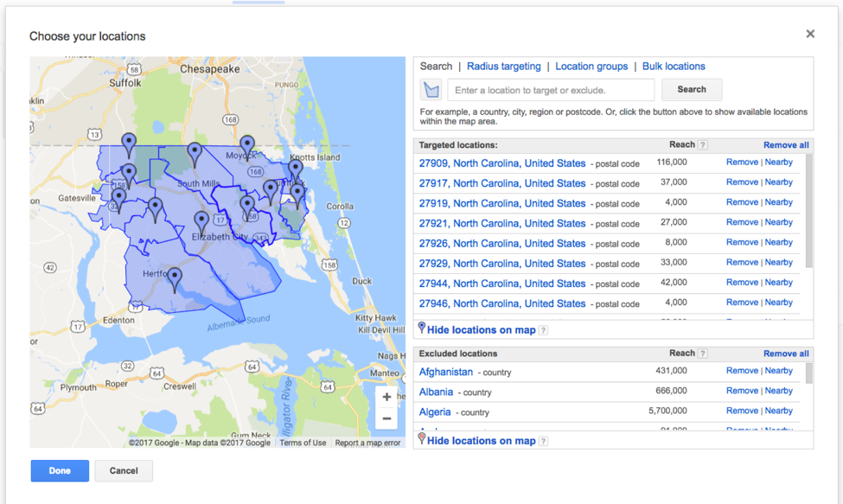Viewport: 843px width, 504px height.
Task: Remove postal code 27919
Action: [x=742, y=202]
